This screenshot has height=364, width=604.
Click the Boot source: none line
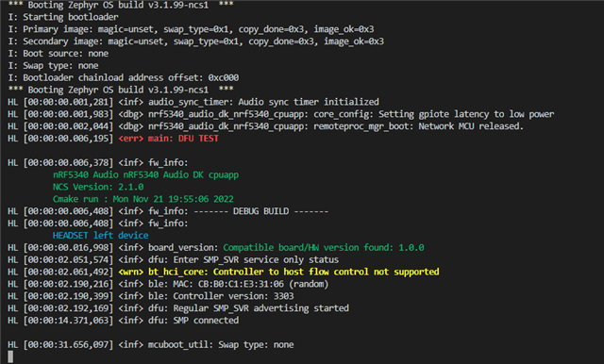click(59, 54)
